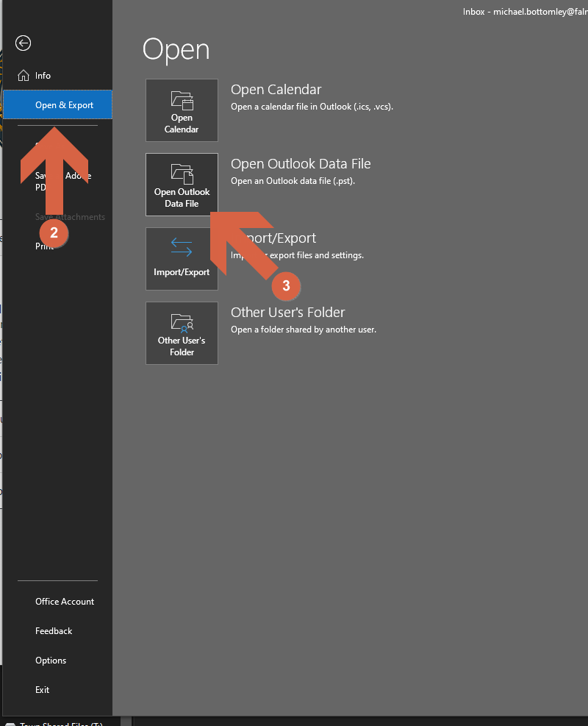Click the Info home icon

pyautogui.click(x=23, y=76)
